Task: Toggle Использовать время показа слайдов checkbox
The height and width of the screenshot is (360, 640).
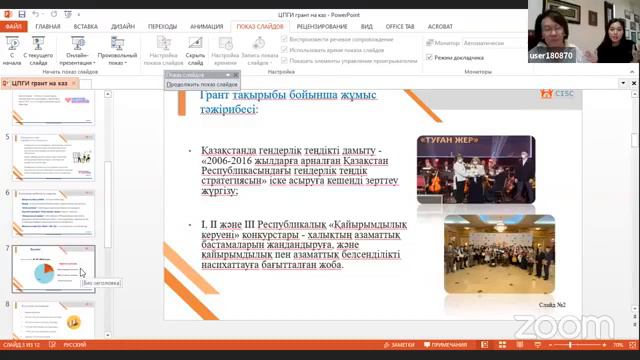Action: point(284,50)
